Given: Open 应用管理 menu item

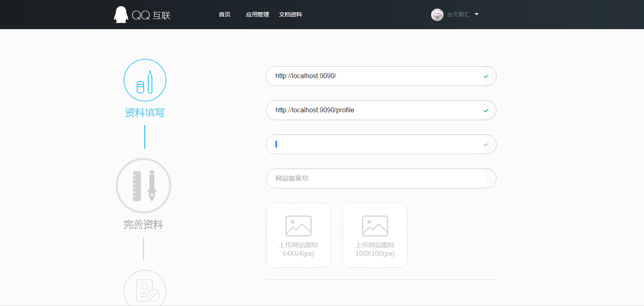Looking at the screenshot, I should [257, 15].
